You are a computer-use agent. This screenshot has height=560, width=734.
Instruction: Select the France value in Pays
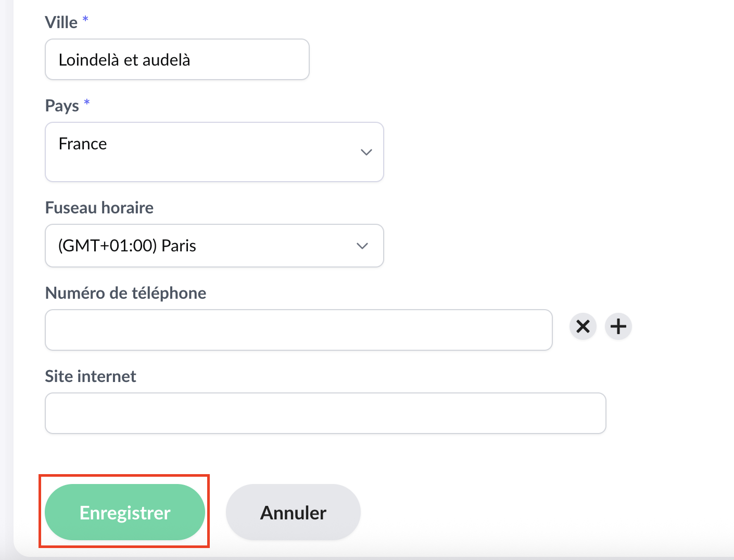tap(83, 144)
